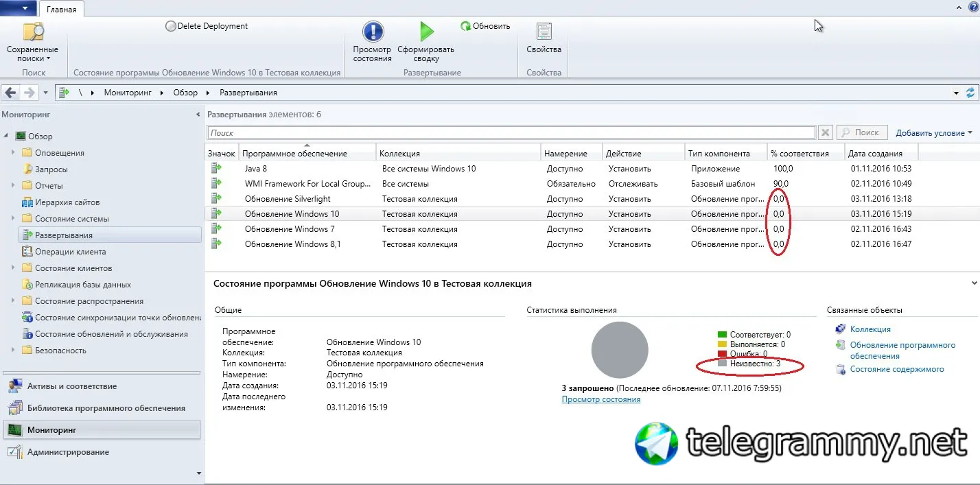The height and width of the screenshot is (485, 980).
Task: Select Состояние обновлений и обслуживания item
Action: click(x=111, y=334)
